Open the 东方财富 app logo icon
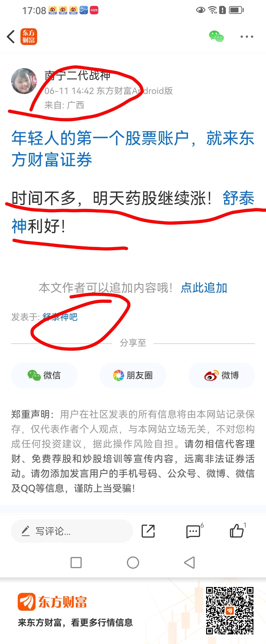This screenshot has height=644, width=266. coord(29,37)
